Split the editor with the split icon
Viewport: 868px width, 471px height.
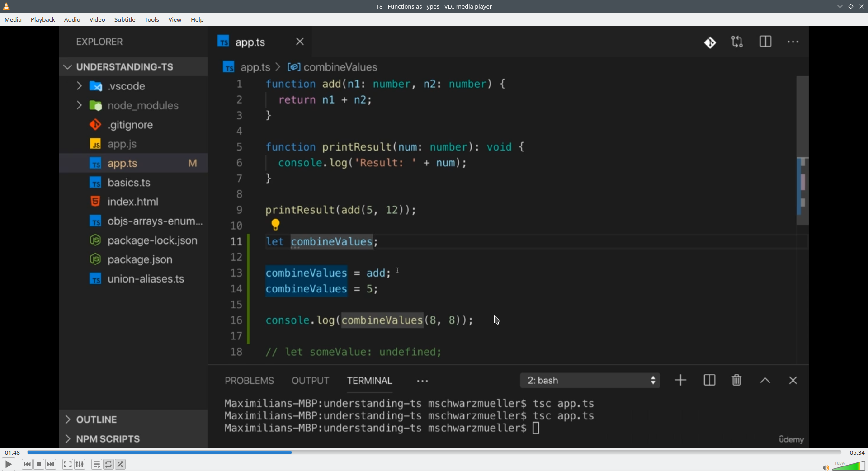point(765,42)
